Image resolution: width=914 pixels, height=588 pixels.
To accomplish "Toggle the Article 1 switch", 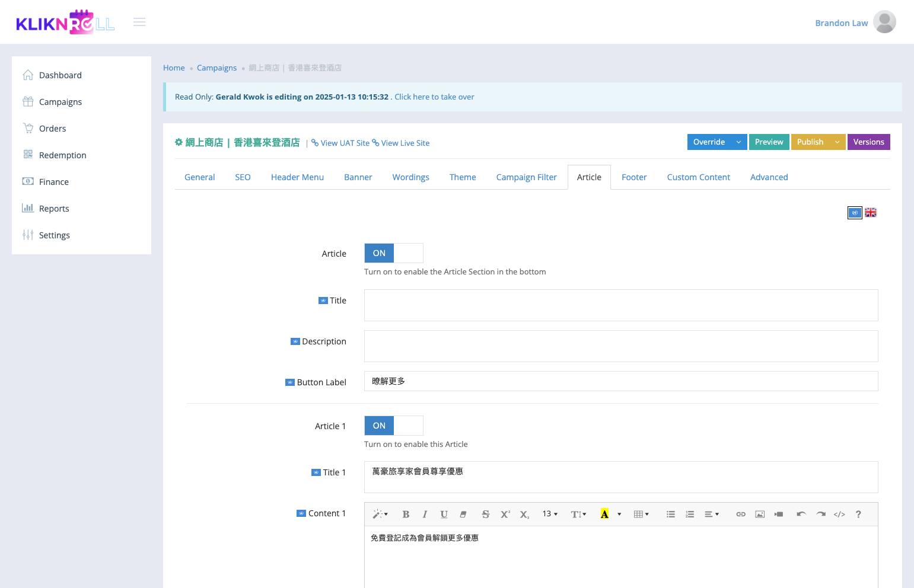I will 394,426.
